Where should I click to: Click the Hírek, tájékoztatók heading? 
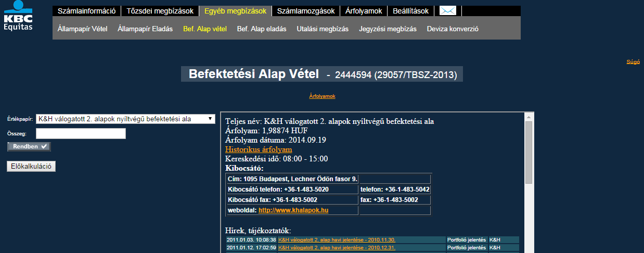coord(258,230)
